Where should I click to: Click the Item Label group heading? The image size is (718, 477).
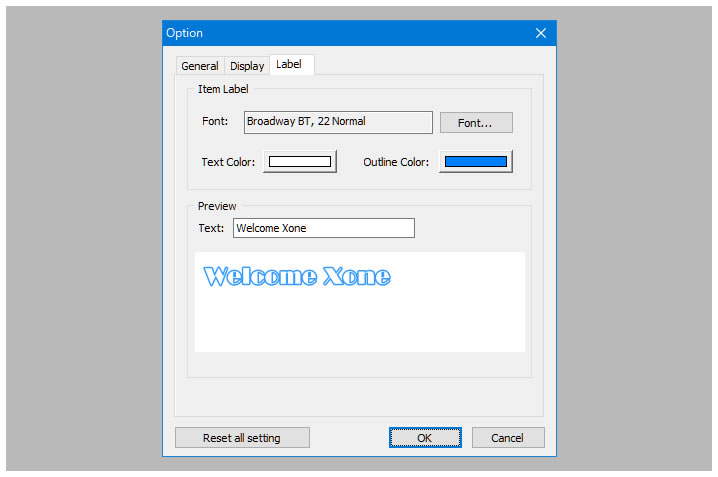pyautogui.click(x=223, y=90)
